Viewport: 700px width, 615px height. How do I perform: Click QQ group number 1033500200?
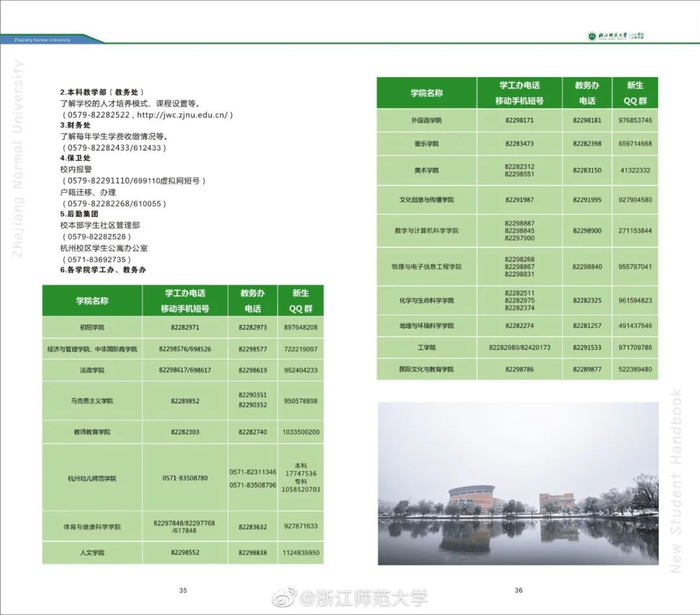(301, 432)
